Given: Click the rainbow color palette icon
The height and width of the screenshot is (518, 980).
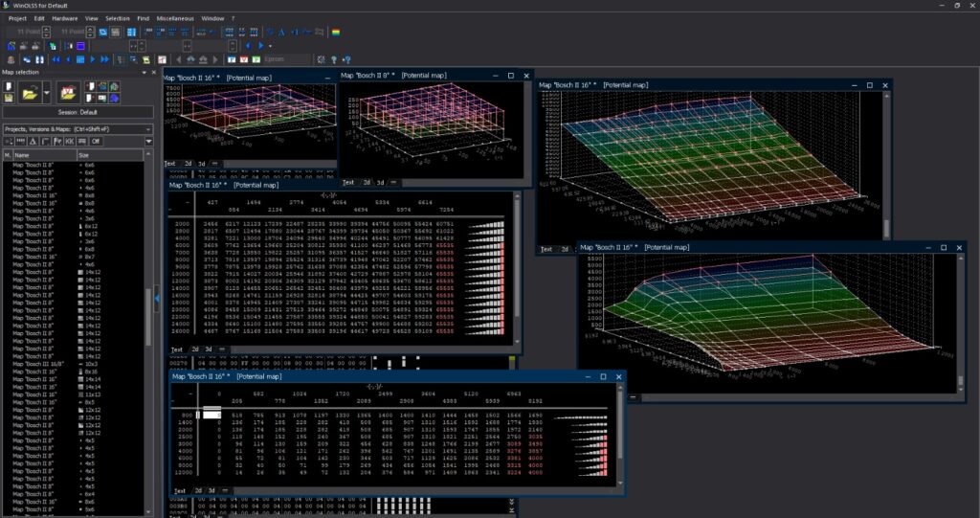Looking at the screenshot, I should [x=334, y=32].
